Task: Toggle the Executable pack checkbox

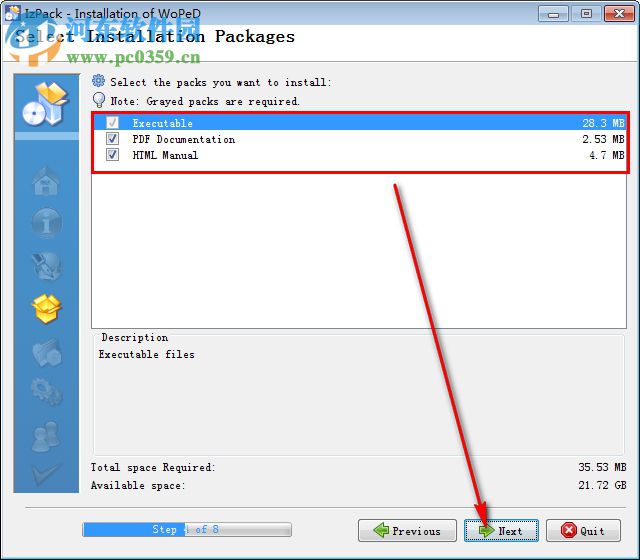Action: point(112,122)
